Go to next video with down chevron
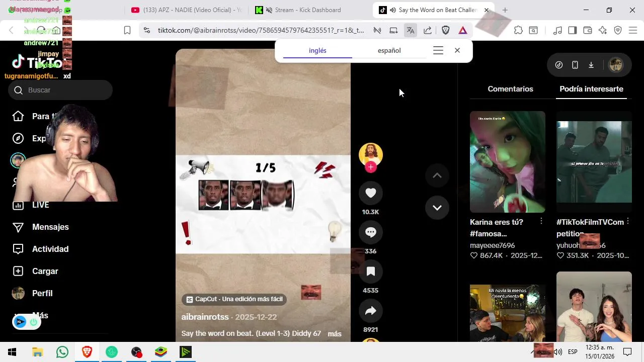Viewport: 644px width, 362px height. click(437, 208)
